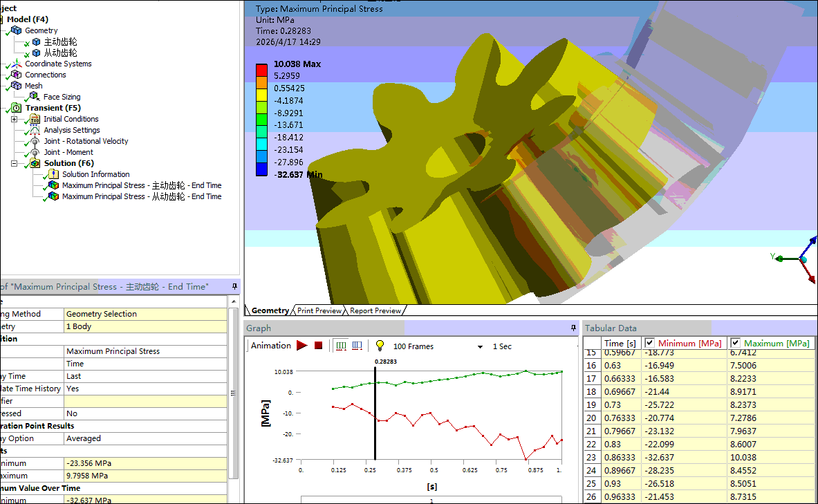Switch to the Print Preview tab
818x504 pixels.
click(319, 311)
